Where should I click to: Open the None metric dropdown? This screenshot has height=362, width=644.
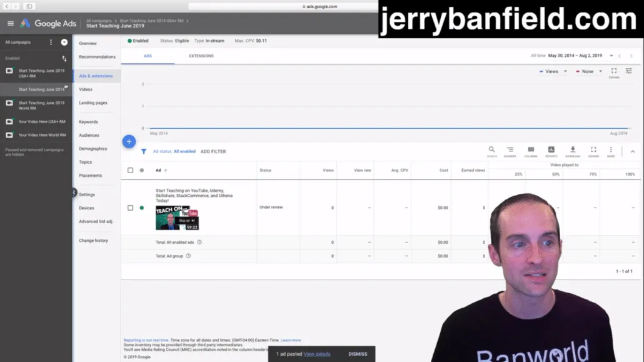(x=589, y=71)
